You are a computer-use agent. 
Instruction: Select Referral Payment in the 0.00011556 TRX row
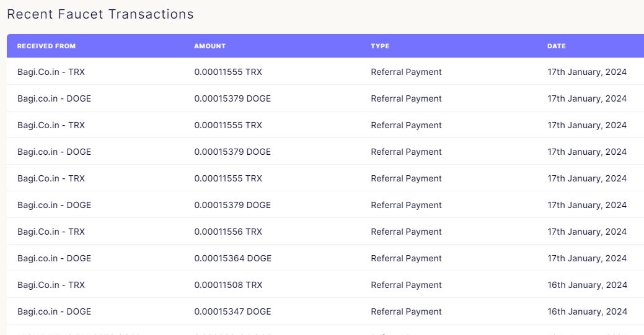[406, 232]
